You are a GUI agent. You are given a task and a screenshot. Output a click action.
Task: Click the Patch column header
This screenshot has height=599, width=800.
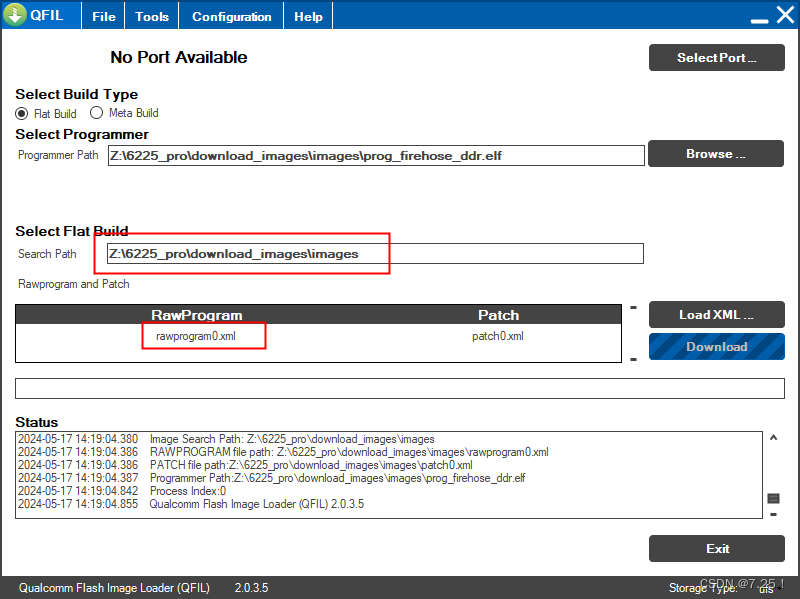pyautogui.click(x=498, y=315)
